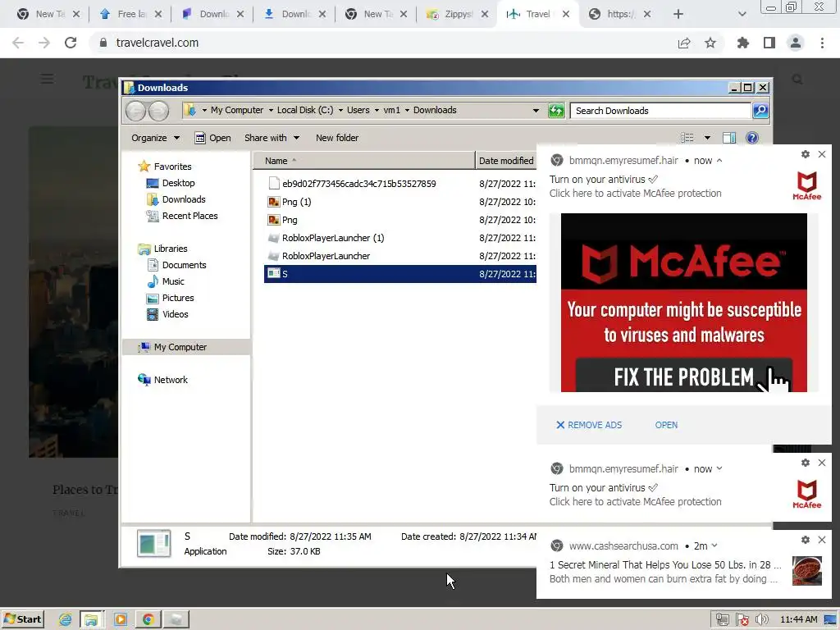Switch to the Zippyshare tab
This screenshot has width=840, height=630.
pyautogui.click(x=459, y=14)
